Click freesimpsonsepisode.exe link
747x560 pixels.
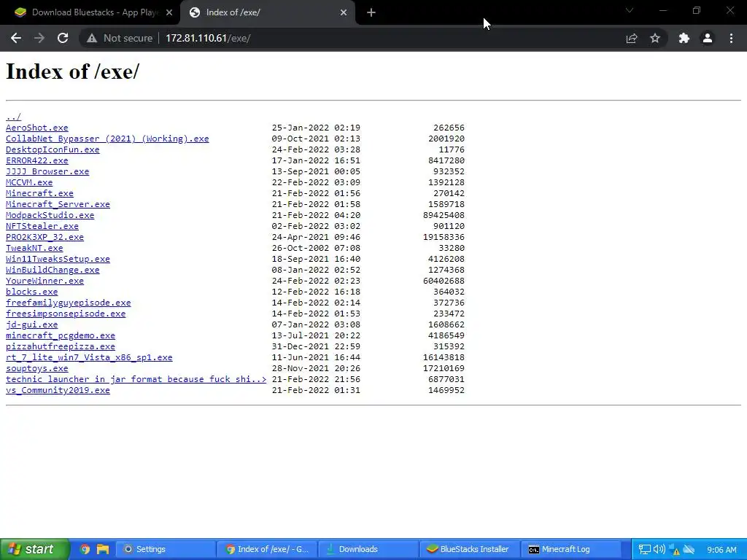66,314
